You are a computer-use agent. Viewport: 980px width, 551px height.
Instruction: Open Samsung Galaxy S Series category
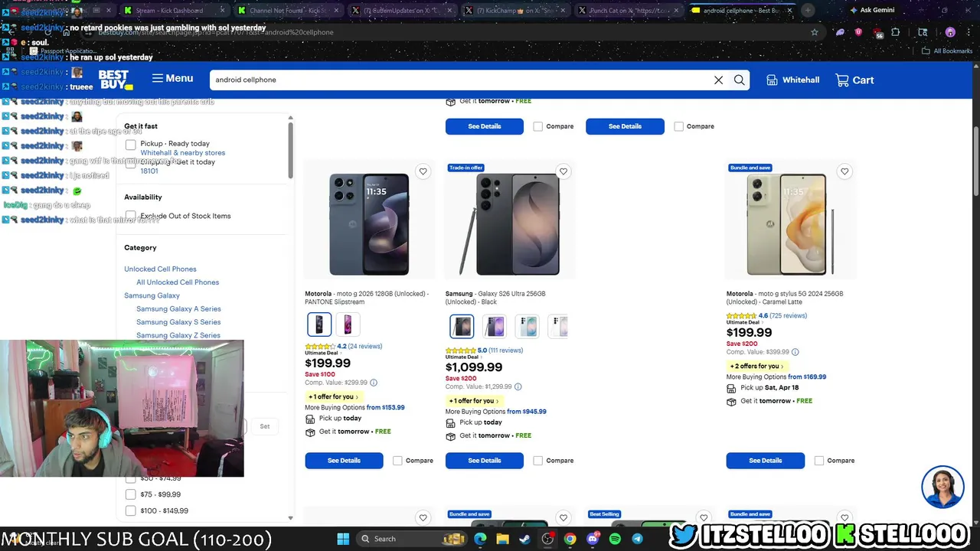coord(178,322)
